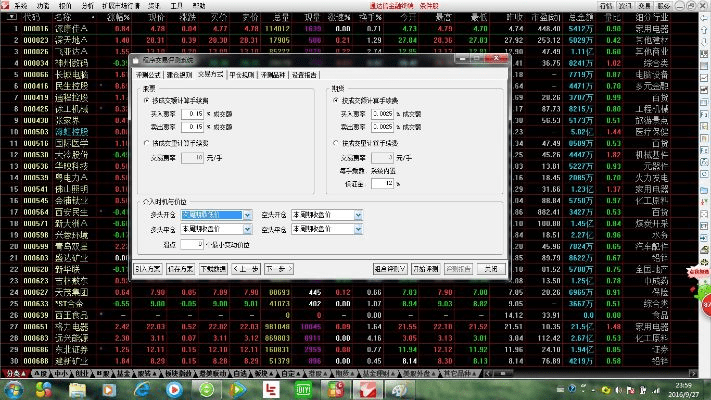
Task: Open the blue round play-button app on taskbar
Action: tap(174, 390)
